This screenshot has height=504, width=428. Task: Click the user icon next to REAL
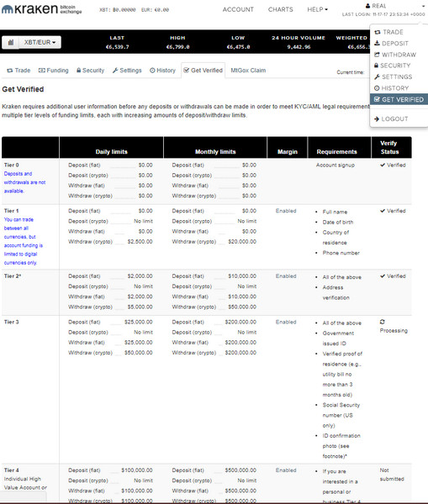[367, 6]
